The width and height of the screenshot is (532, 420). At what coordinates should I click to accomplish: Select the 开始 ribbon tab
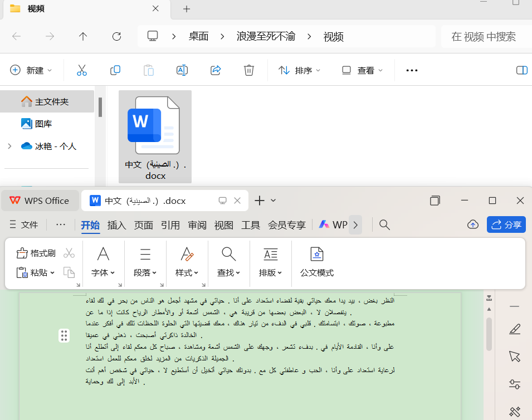(x=90, y=225)
